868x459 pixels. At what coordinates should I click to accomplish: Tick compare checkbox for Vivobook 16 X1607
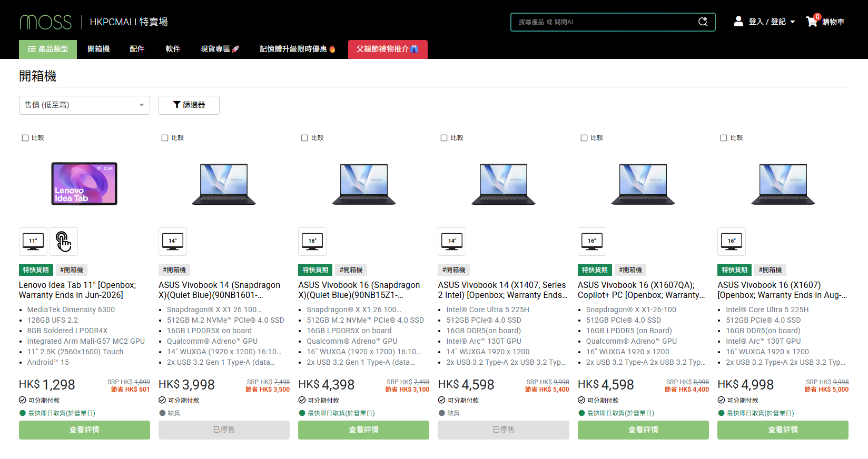click(x=724, y=138)
